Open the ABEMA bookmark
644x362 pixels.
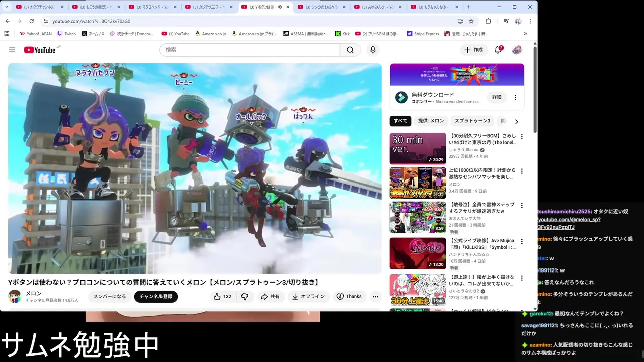coord(306,34)
